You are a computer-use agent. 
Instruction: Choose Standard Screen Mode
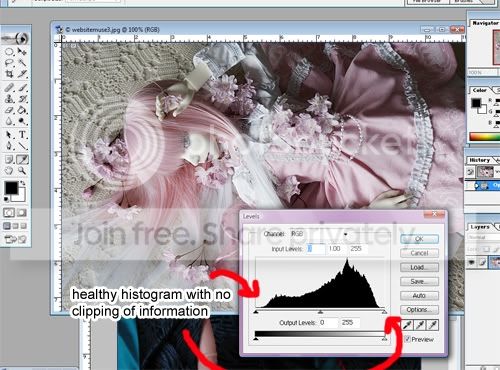coord(7,226)
